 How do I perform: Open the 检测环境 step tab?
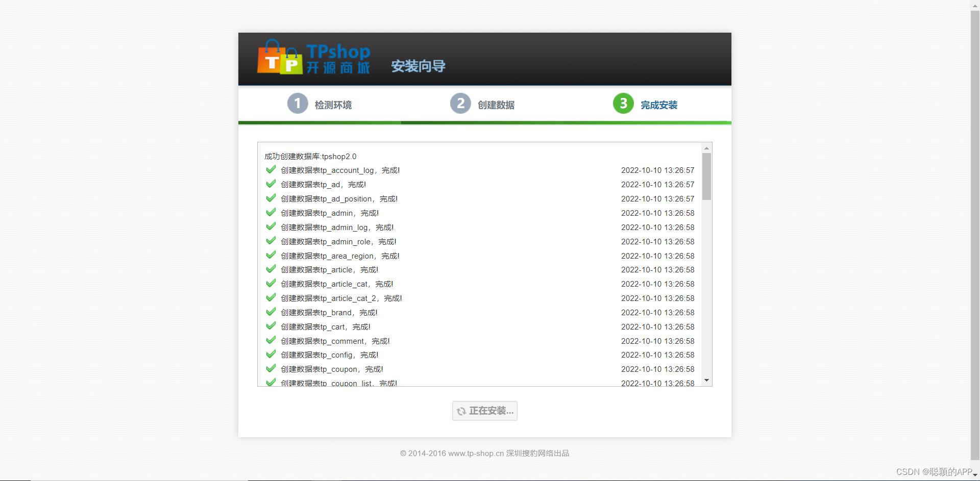[333, 105]
